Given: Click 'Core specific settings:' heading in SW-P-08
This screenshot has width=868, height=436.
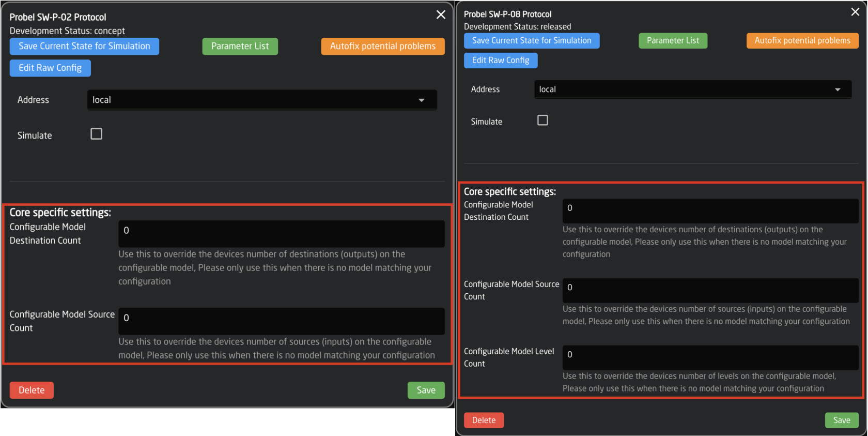Looking at the screenshot, I should tap(510, 191).
